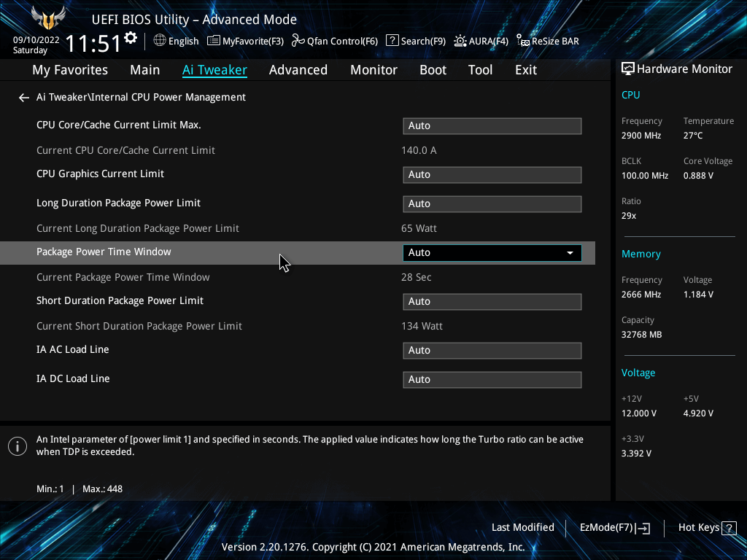Image resolution: width=747 pixels, height=560 pixels.
Task: Open the Tool tab
Action: (480, 70)
